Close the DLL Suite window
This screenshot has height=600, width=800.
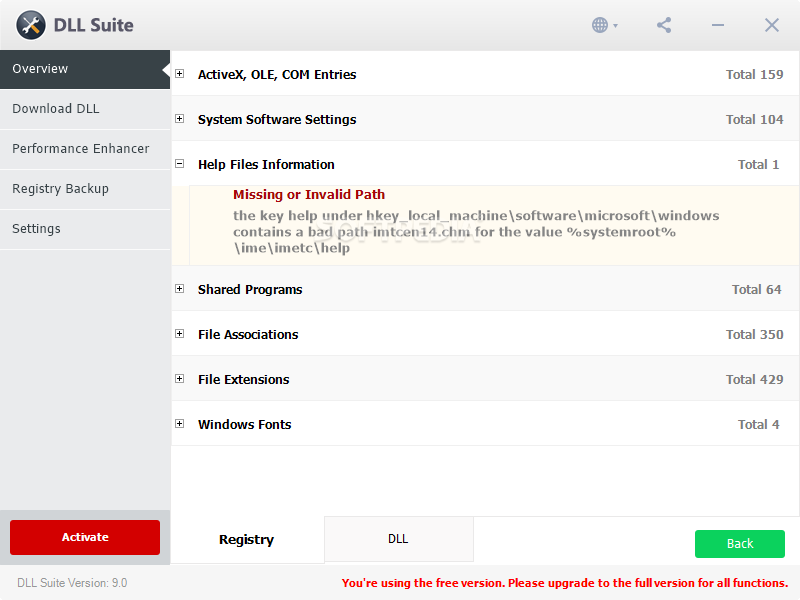click(772, 25)
